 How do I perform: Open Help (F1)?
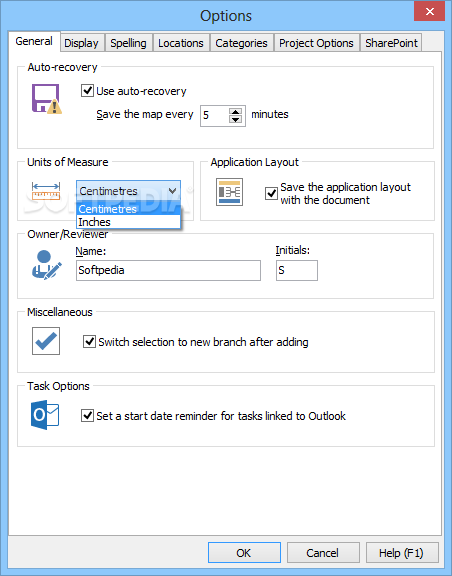(402, 552)
